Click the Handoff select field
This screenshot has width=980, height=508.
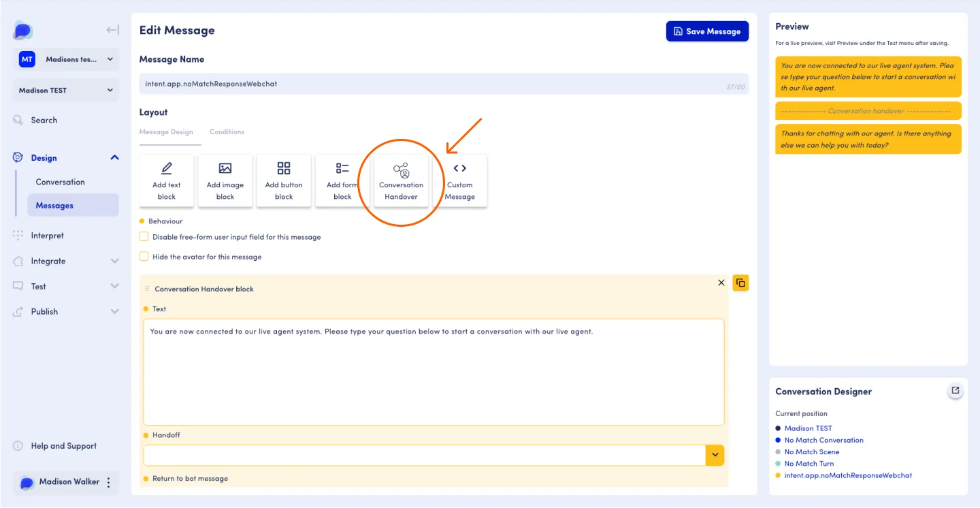(x=434, y=455)
